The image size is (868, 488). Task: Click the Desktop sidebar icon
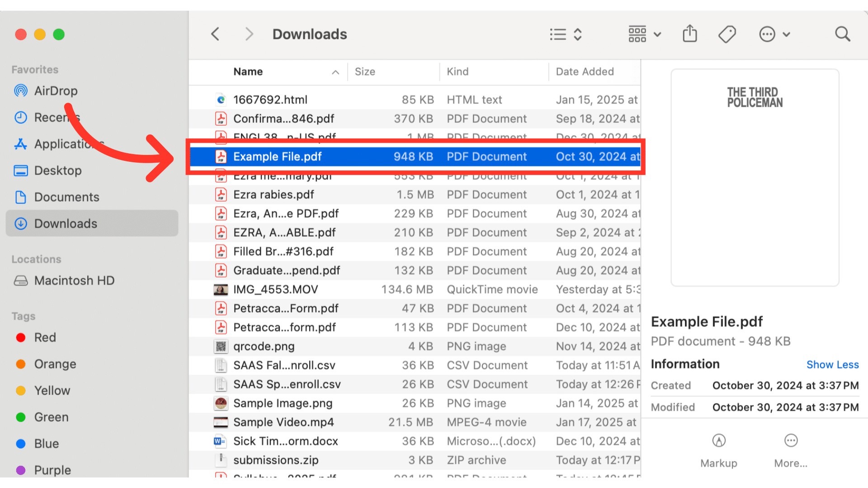tap(21, 170)
